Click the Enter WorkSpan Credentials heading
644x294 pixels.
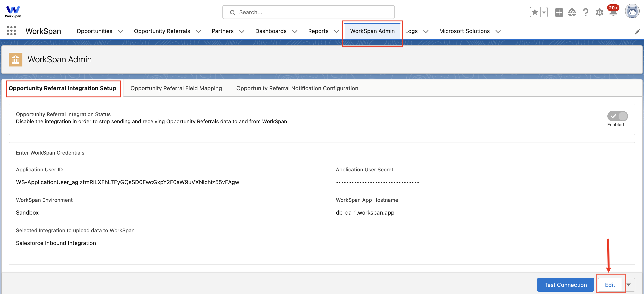[50, 153]
